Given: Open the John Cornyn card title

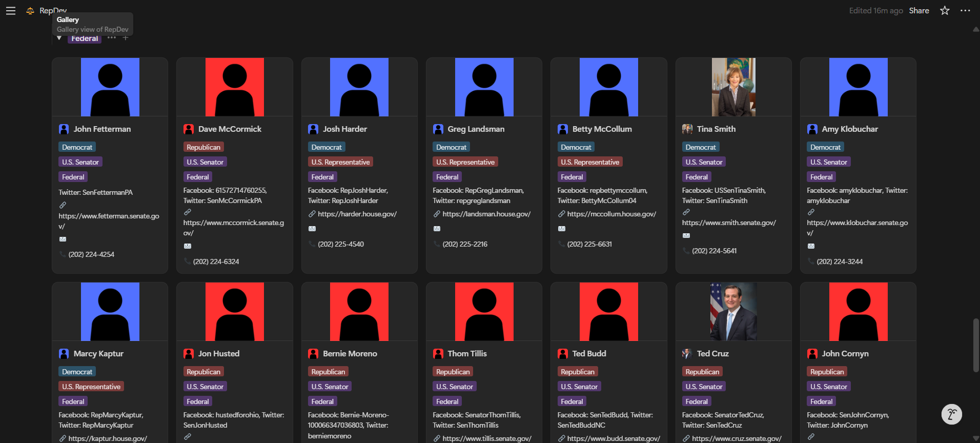Looking at the screenshot, I should coord(845,354).
